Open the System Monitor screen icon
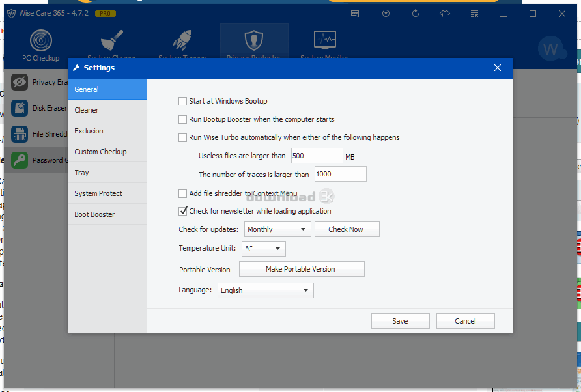This screenshot has height=392, width=581. 324,40
